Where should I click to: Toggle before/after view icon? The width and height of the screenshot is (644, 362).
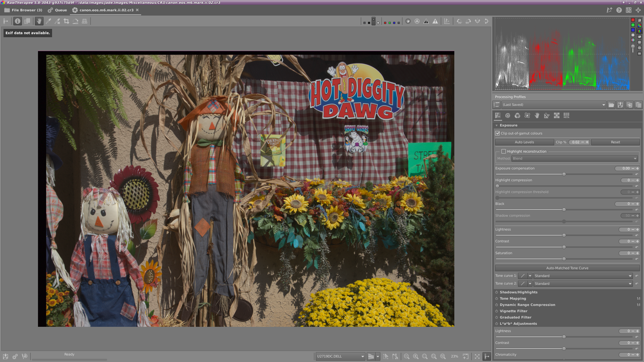27,21
